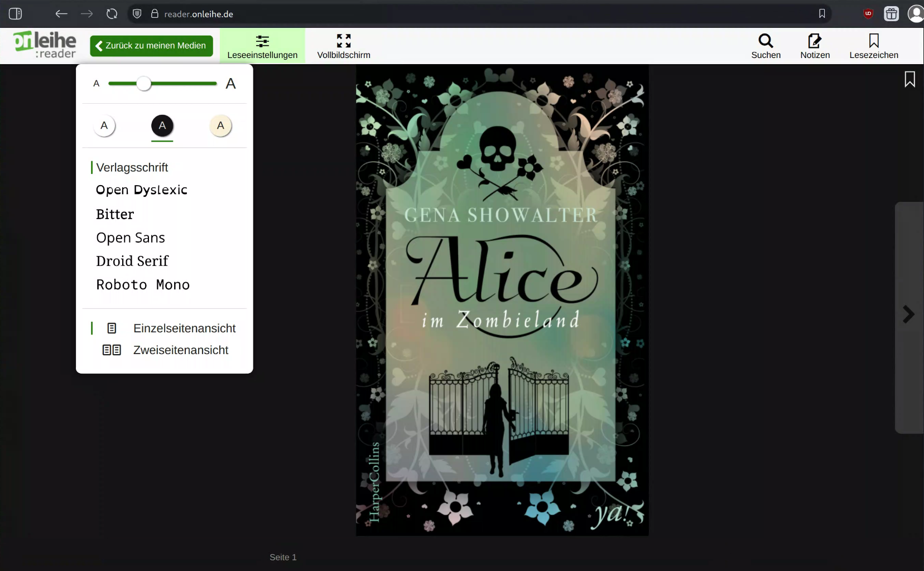Choose the Open Dyslexic font
Screen dimensions: 924x571
click(142, 190)
